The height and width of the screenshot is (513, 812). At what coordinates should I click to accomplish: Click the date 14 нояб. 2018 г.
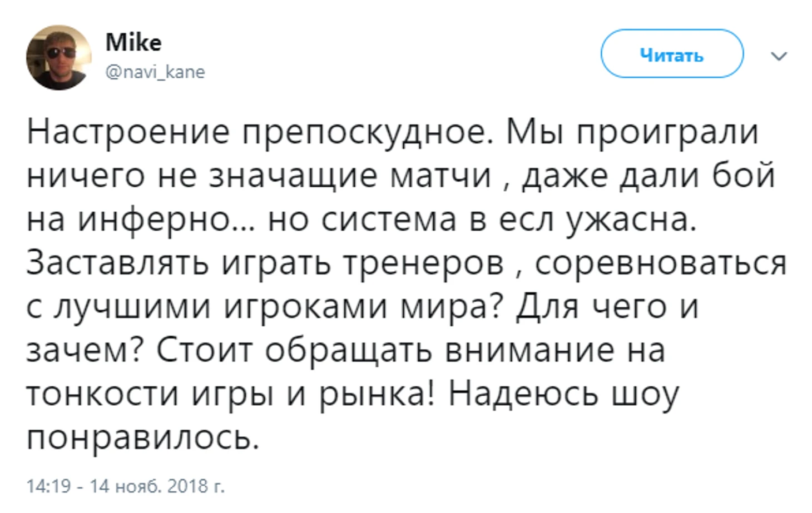pyautogui.click(x=157, y=486)
